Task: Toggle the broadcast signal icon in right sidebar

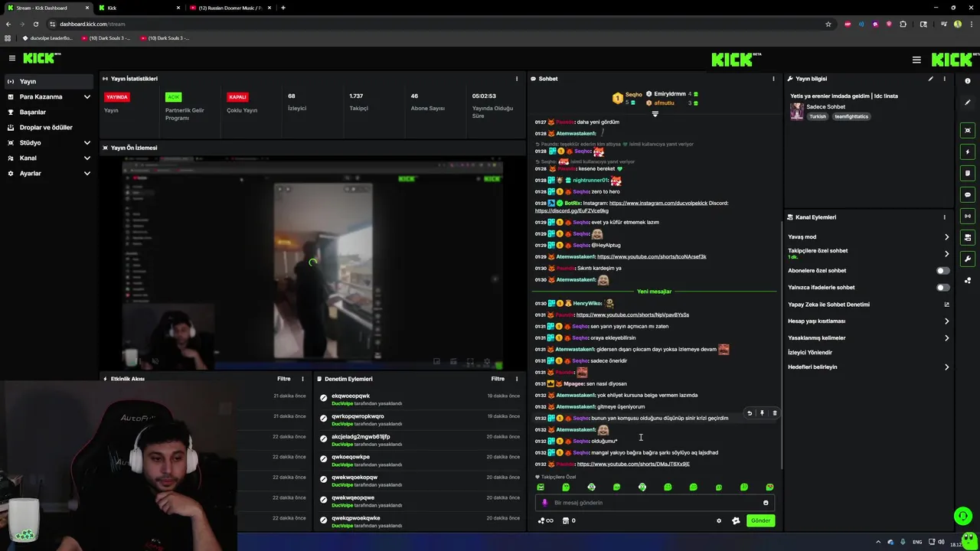Action: click(968, 216)
